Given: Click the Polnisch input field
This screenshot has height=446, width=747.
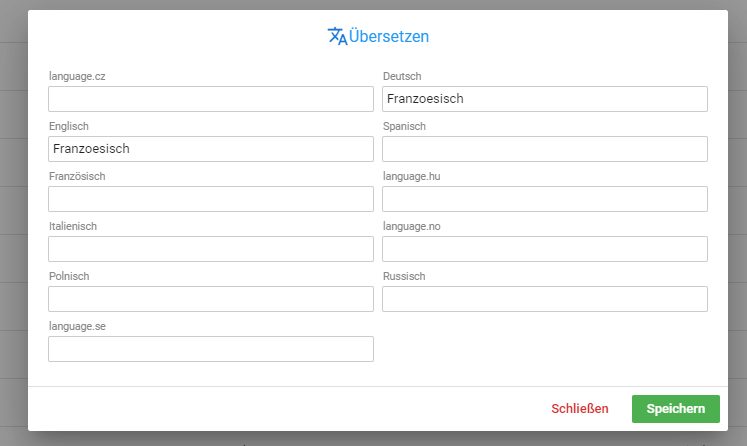Looking at the screenshot, I should 211,299.
